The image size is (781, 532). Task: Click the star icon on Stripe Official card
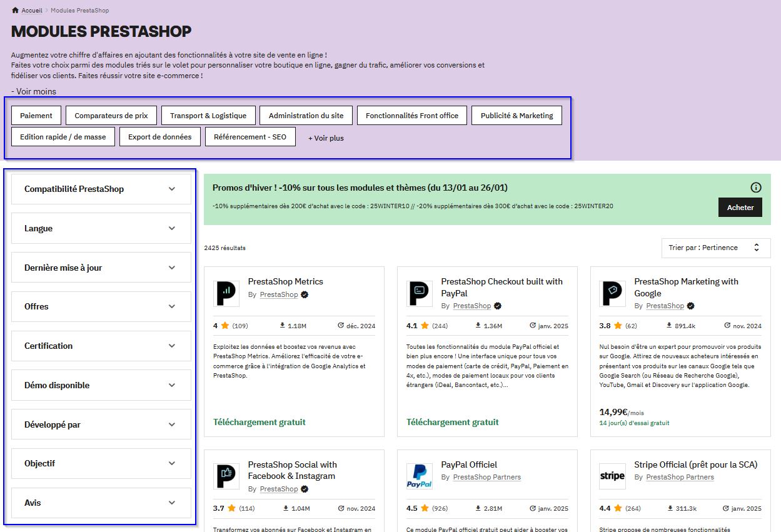pyautogui.click(x=618, y=508)
